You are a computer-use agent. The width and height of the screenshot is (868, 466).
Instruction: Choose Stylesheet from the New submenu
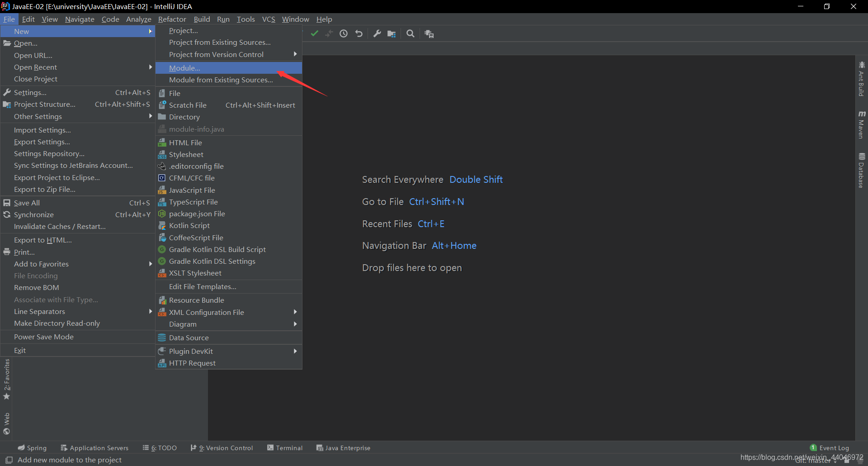coord(229,154)
